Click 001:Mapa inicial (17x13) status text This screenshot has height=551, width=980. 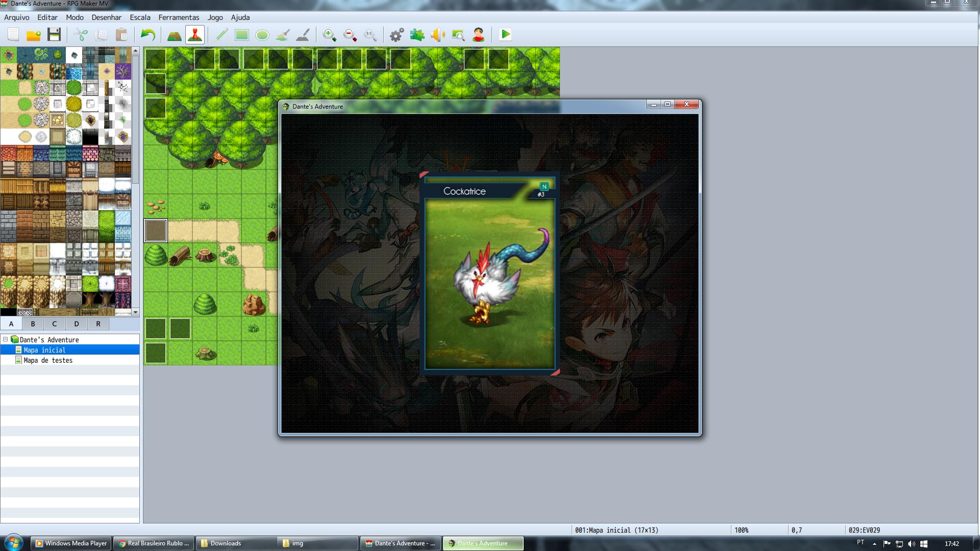(x=617, y=530)
